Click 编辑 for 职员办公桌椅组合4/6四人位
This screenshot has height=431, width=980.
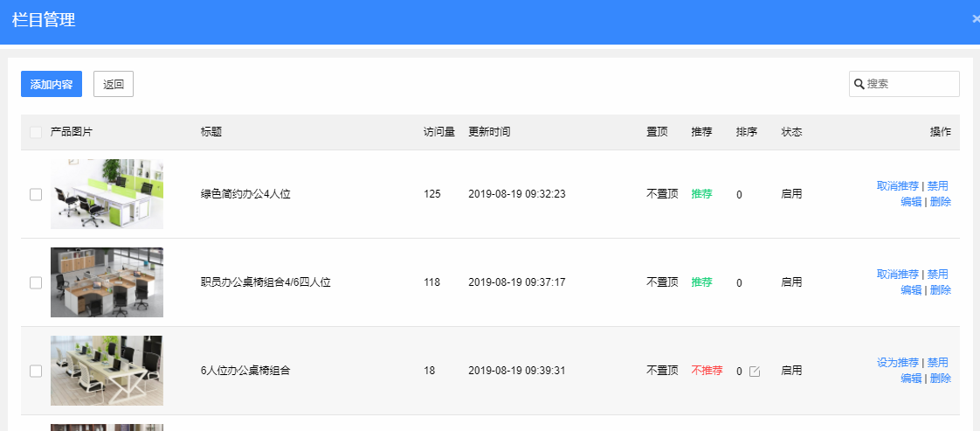[x=911, y=289]
